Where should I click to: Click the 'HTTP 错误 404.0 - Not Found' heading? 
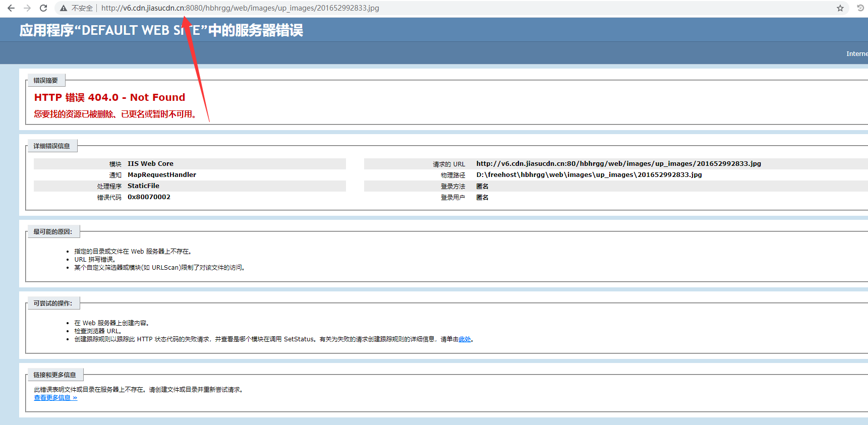coord(109,97)
